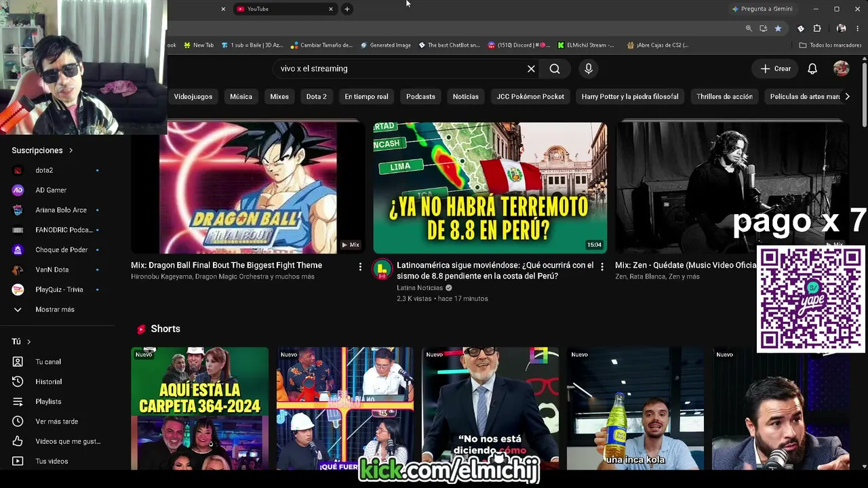Select the Podcasts filter chip

pos(420,96)
